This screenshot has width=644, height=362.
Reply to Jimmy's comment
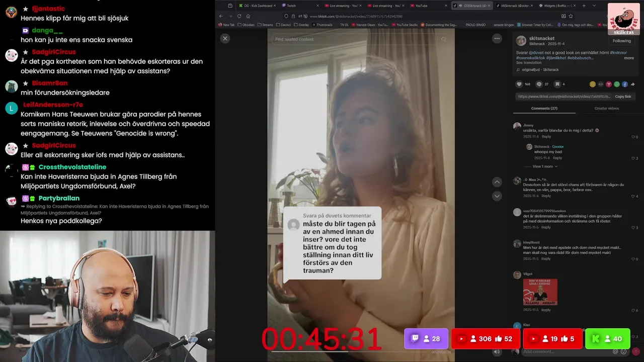pyautogui.click(x=546, y=137)
